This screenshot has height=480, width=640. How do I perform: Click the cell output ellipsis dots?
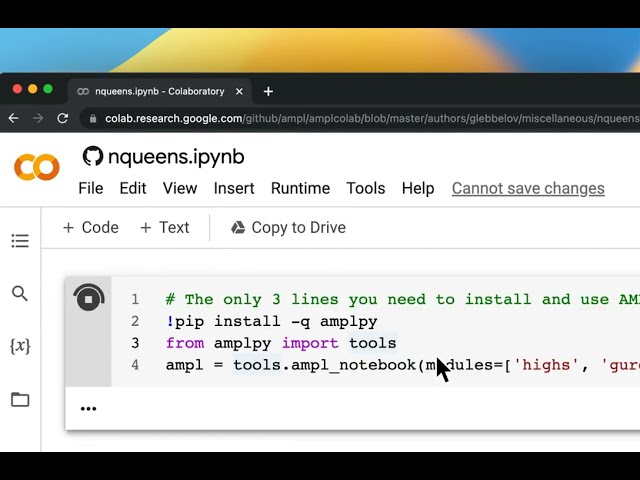pyautogui.click(x=88, y=408)
